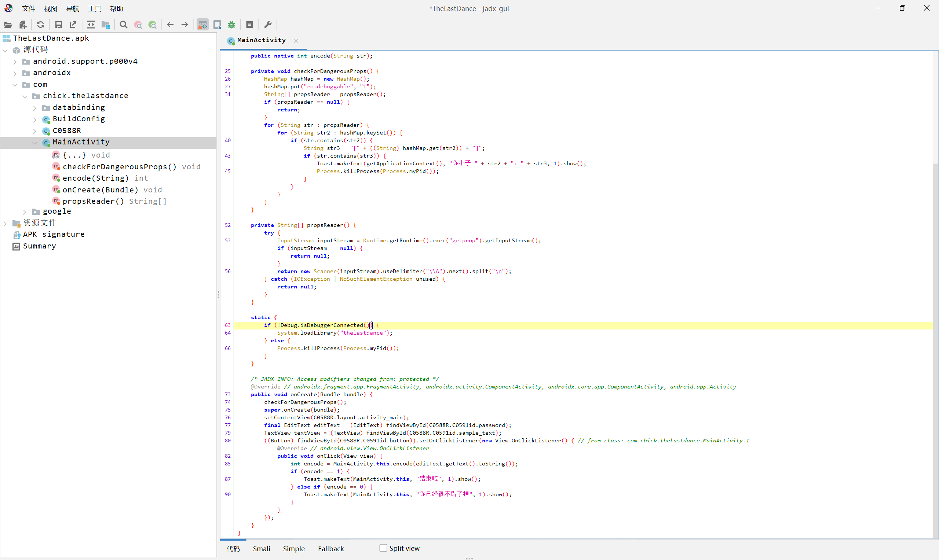This screenshot has width=939, height=560.
Task: Toggle the deobfuscation toolbar button
Action: [203, 25]
